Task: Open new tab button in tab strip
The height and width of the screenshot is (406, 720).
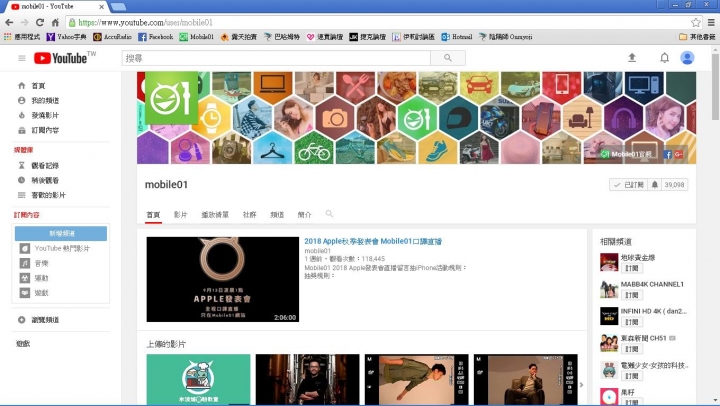Action: tap(118, 6)
